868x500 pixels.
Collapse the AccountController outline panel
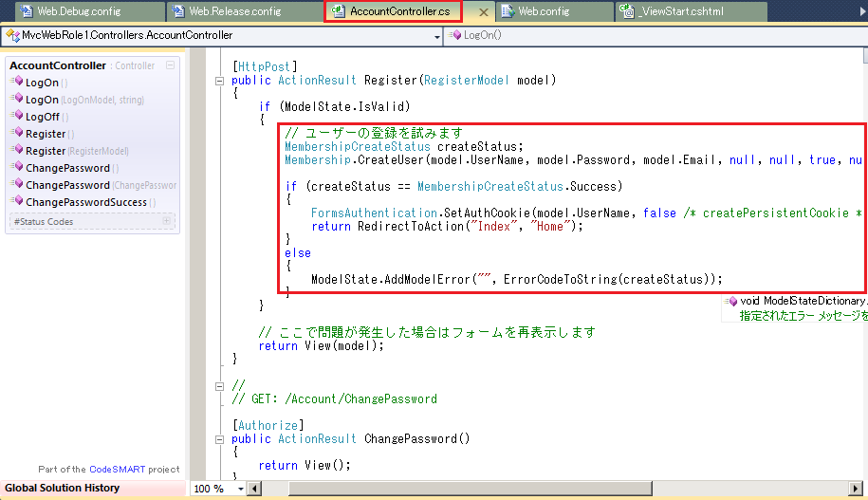169,65
